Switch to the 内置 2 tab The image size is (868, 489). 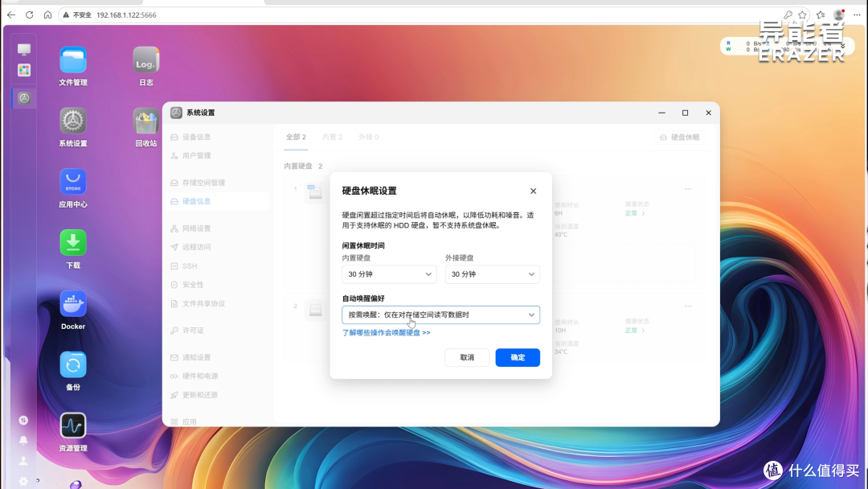(332, 137)
